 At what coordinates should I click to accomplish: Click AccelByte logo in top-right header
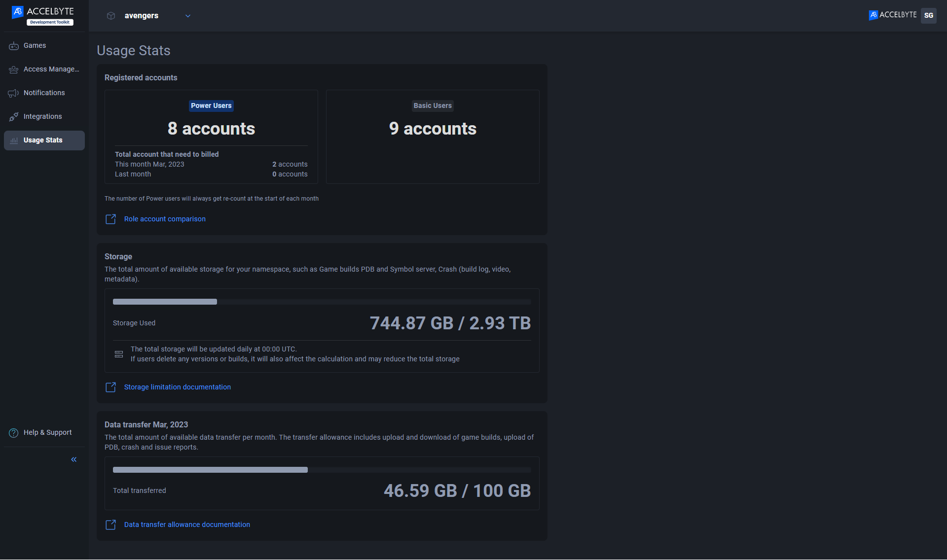click(893, 15)
